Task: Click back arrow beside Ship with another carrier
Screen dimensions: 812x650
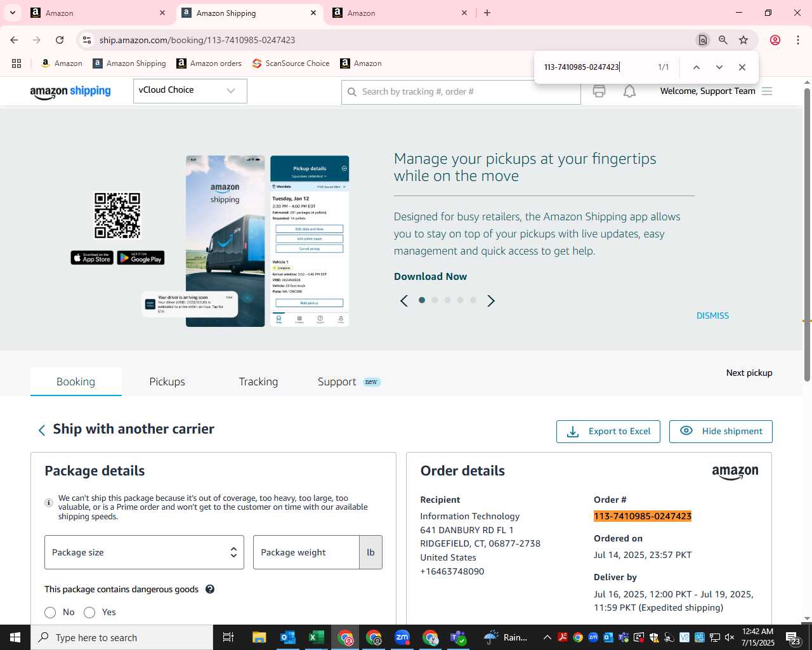Action: [42, 430]
